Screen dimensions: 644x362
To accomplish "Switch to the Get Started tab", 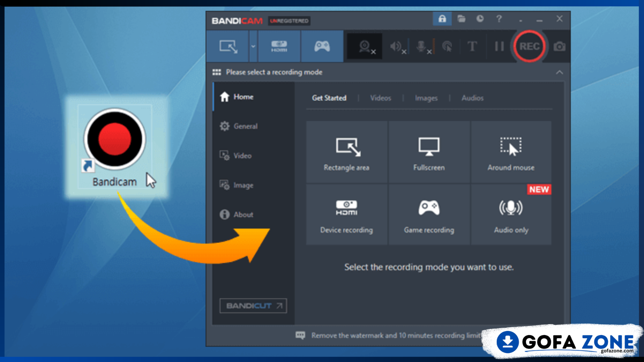I will (329, 98).
